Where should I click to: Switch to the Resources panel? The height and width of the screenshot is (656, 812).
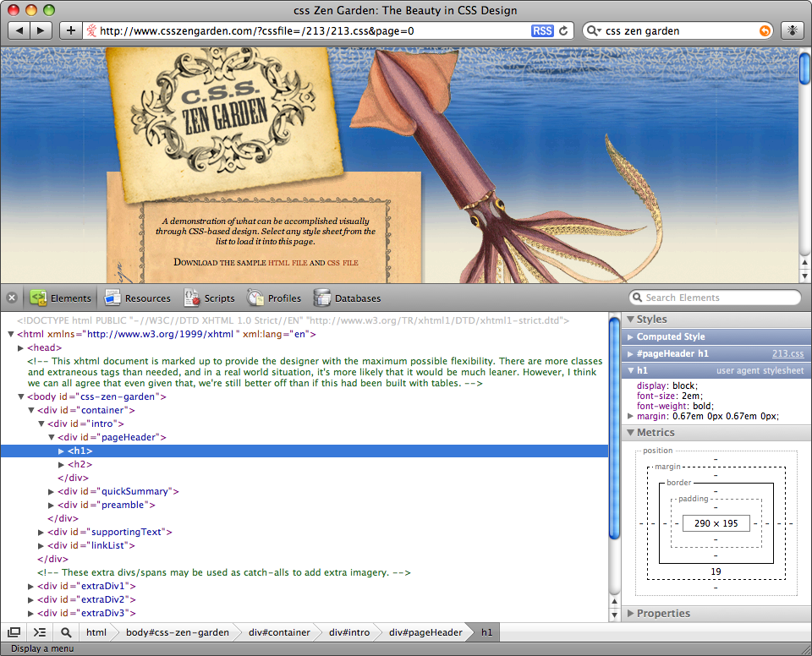[137, 298]
